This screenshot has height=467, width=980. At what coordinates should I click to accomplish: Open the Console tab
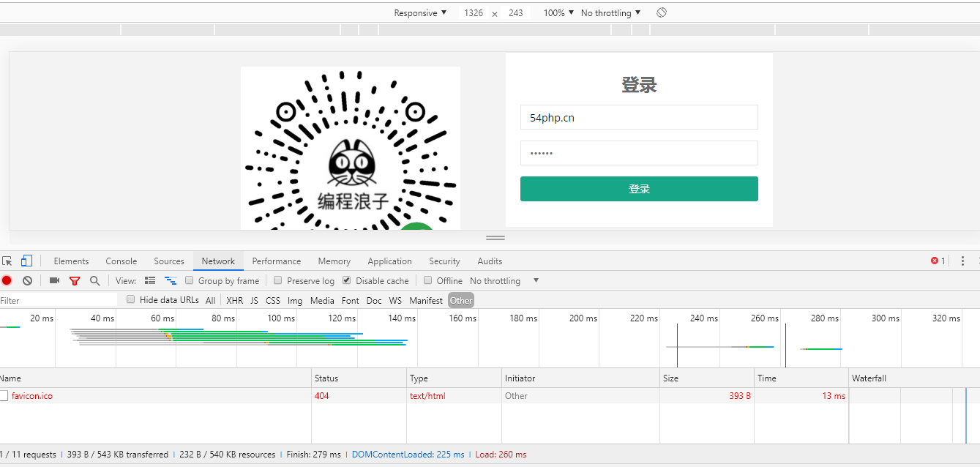121,261
